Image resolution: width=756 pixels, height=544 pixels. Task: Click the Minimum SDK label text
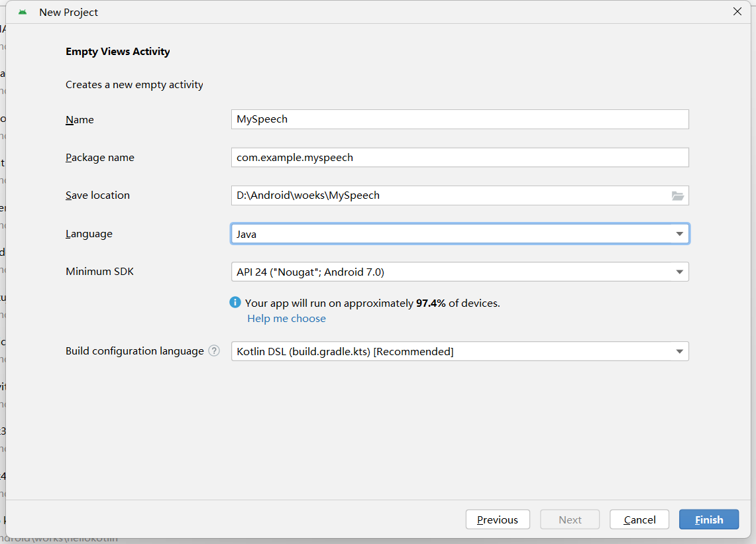pyautogui.click(x=99, y=272)
